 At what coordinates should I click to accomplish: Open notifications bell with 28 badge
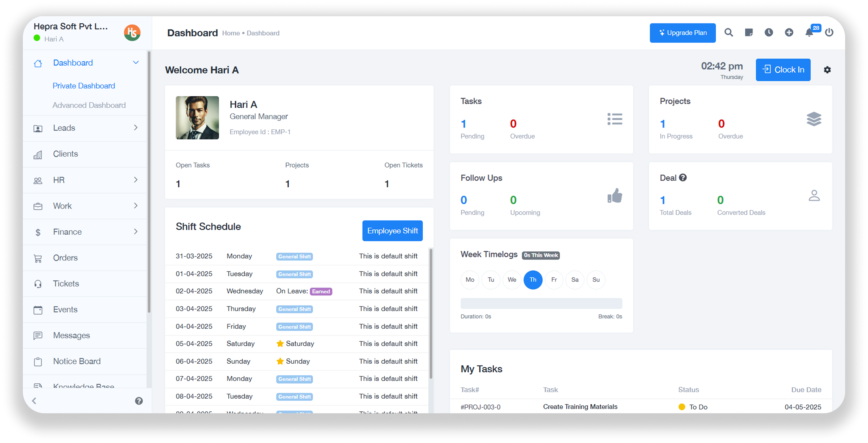point(809,33)
